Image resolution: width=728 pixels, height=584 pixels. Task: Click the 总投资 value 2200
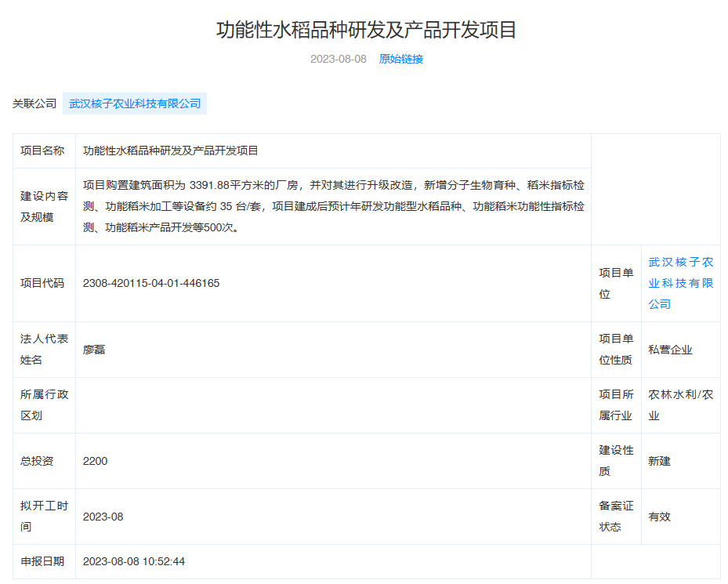95,461
